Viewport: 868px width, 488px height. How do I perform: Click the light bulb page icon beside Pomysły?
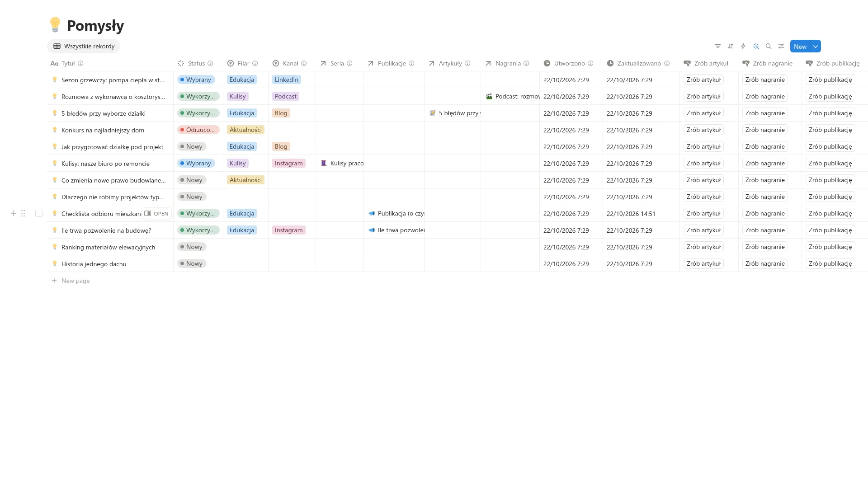[55, 25]
